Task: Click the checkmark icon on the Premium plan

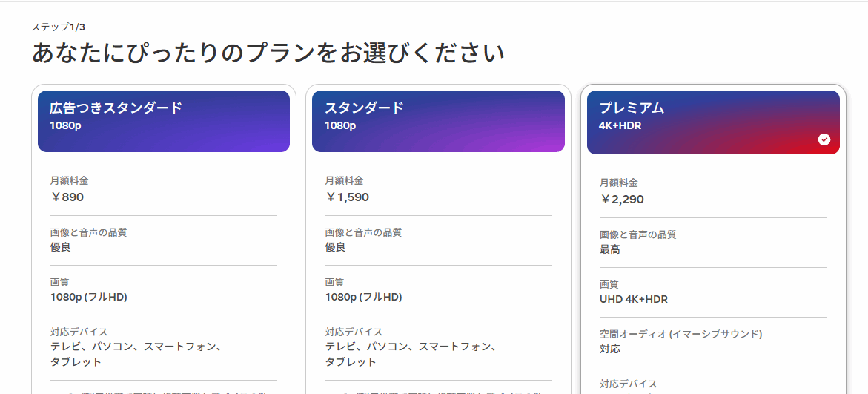Action: [x=824, y=139]
